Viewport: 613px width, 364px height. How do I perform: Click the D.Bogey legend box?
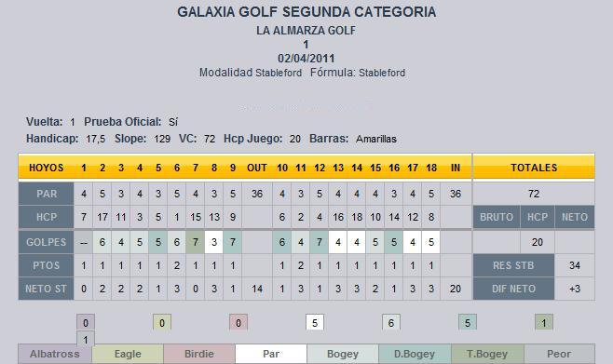(x=415, y=354)
